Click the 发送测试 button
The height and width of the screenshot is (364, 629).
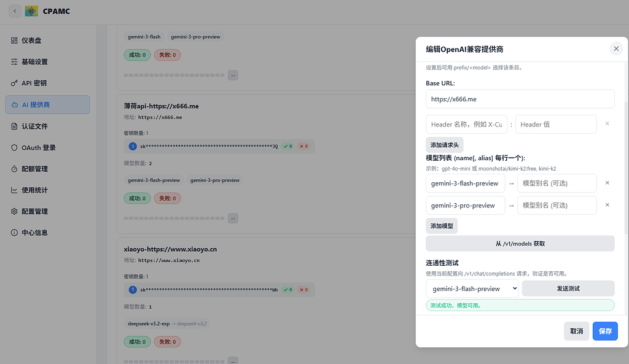click(568, 288)
